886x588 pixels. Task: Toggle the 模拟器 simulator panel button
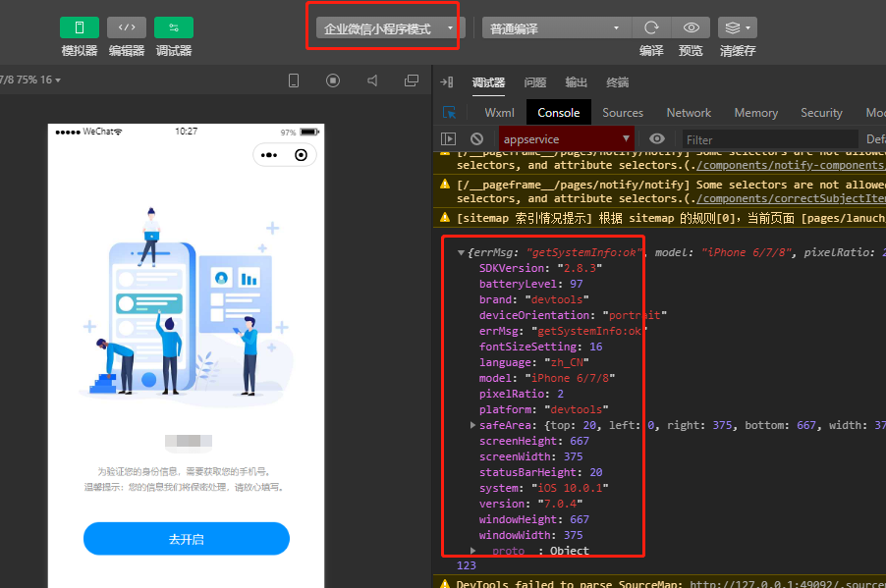pos(80,27)
